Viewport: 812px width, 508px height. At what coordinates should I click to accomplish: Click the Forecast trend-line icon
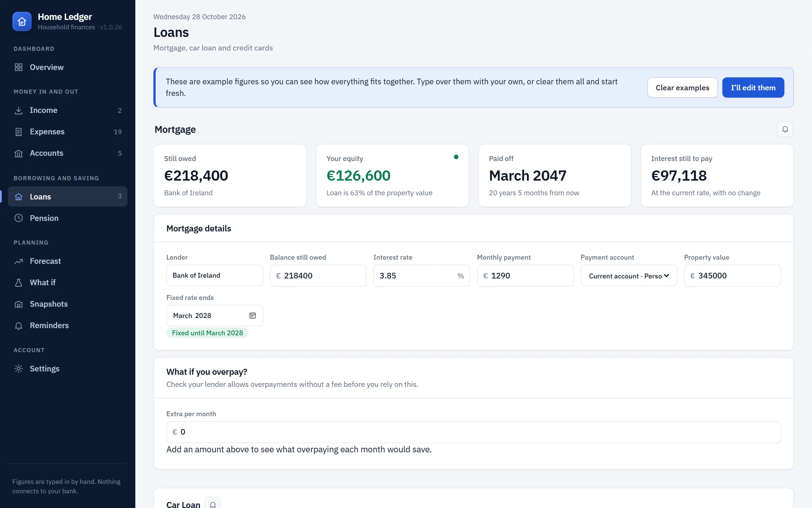[x=18, y=261]
